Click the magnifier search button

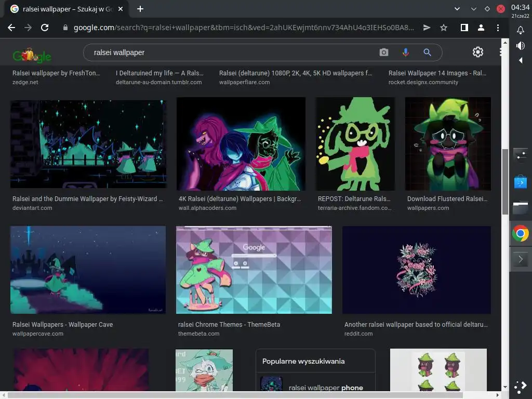[427, 52]
